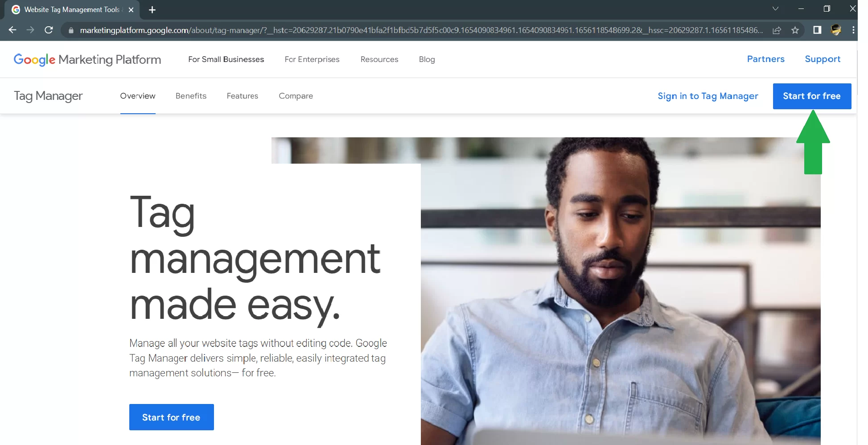
Task: Open the side panel icon
Action: click(x=817, y=30)
